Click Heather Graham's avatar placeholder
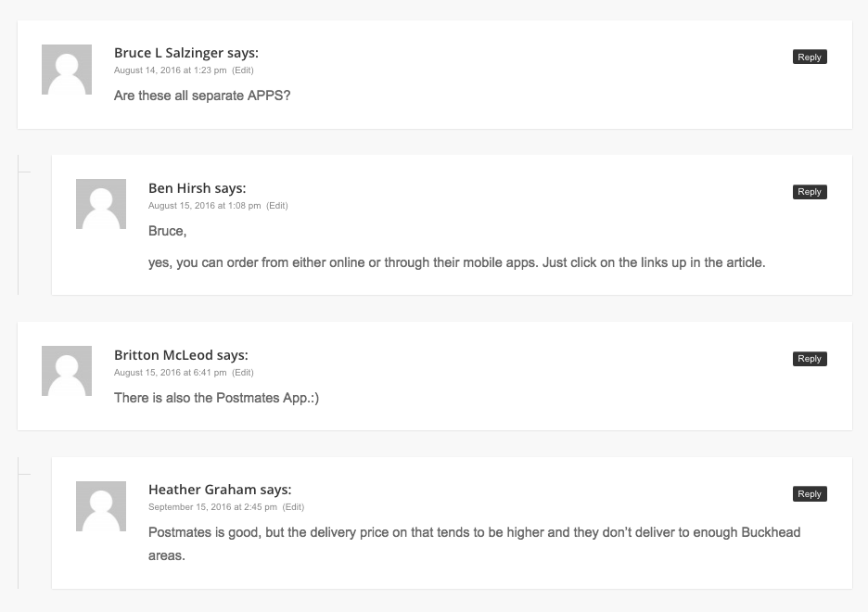The height and width of the screenshot is (612, 868). [101, 506]
